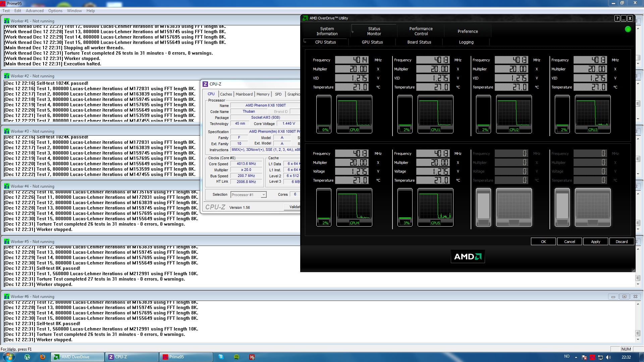Open HWMonitor from the taskbar
The image size is (644, 362).
click(x=252, y=357)
